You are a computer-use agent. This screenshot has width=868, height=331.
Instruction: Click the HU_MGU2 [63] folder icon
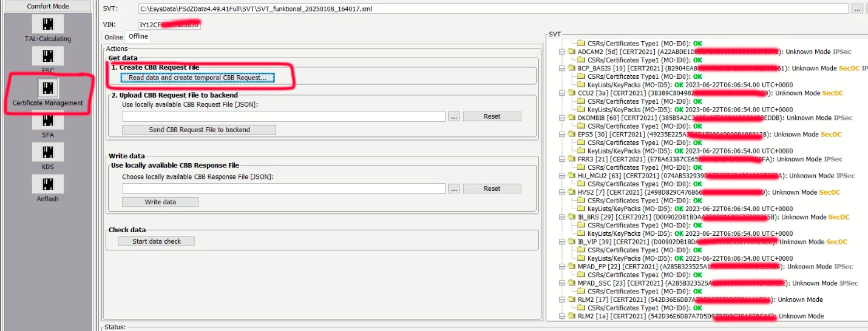571,176
